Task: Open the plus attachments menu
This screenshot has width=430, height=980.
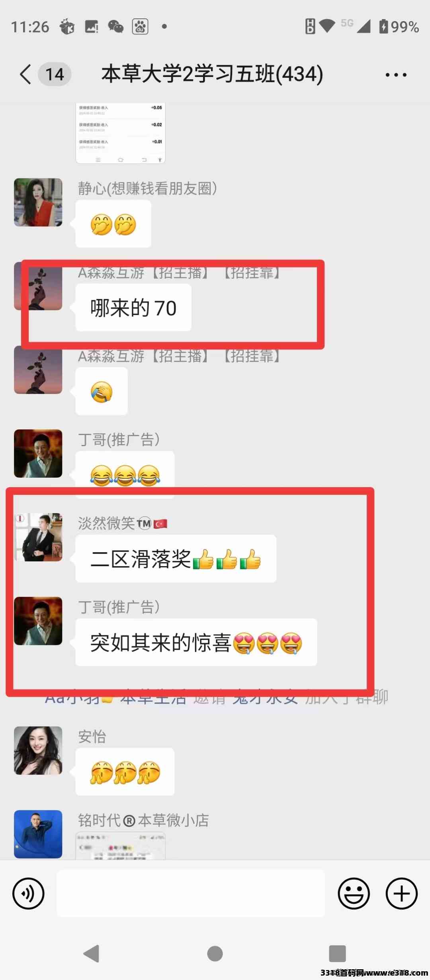Action: tap(401, 894)
